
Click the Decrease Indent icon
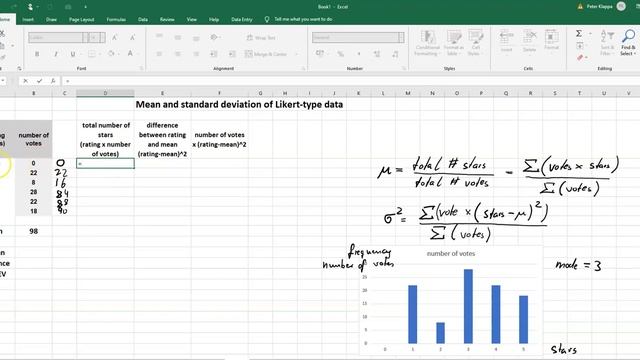[213, 54]
